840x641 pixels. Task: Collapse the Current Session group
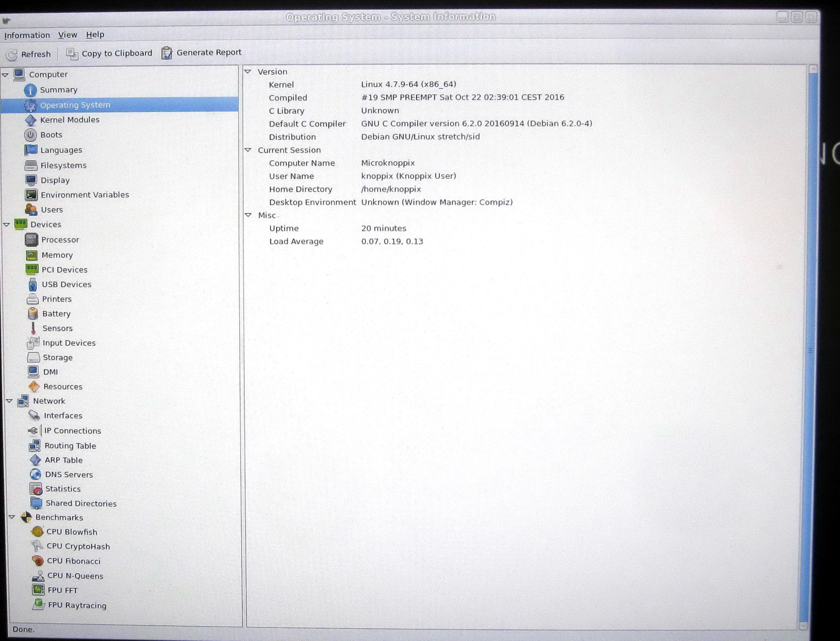(x=248, y=150)
